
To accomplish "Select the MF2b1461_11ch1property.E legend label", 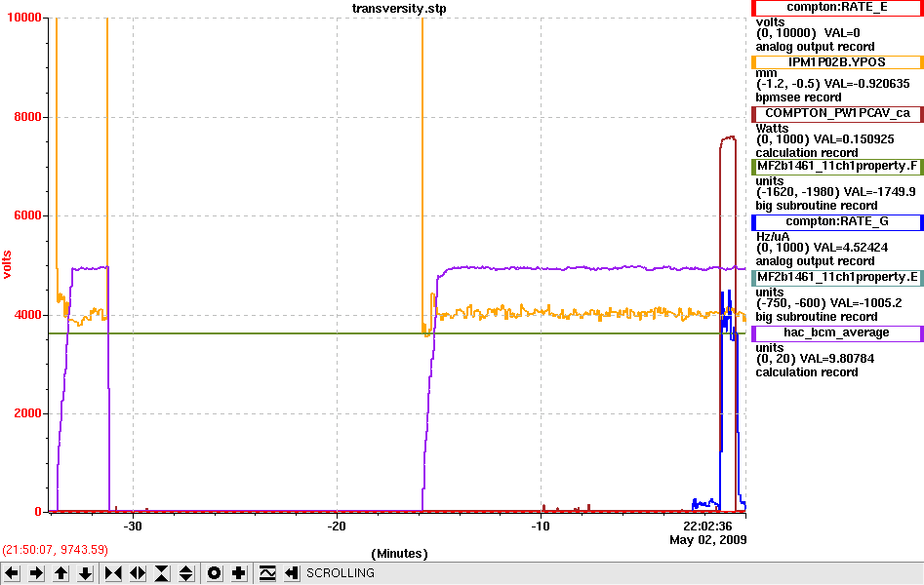I will tap(837, 278).
